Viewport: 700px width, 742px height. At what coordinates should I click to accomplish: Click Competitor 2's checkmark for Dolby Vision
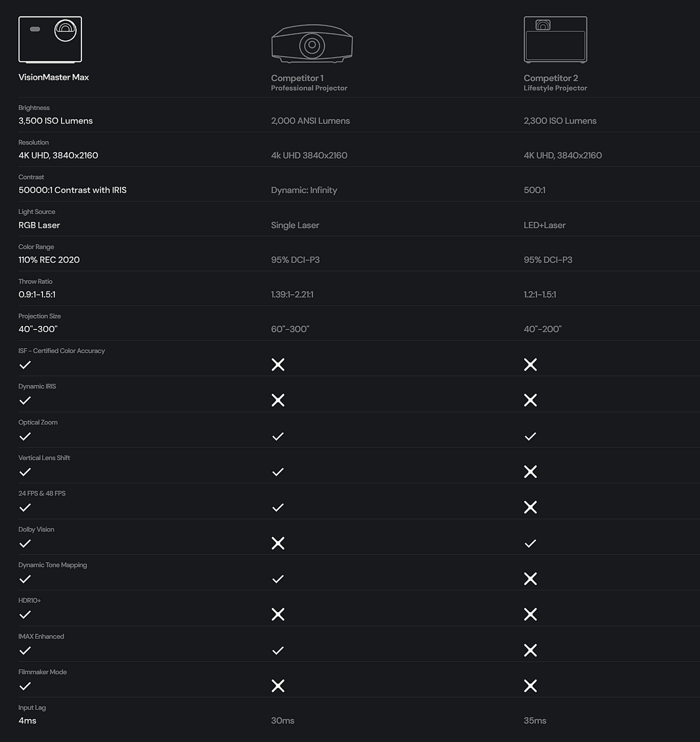point(530,543)
